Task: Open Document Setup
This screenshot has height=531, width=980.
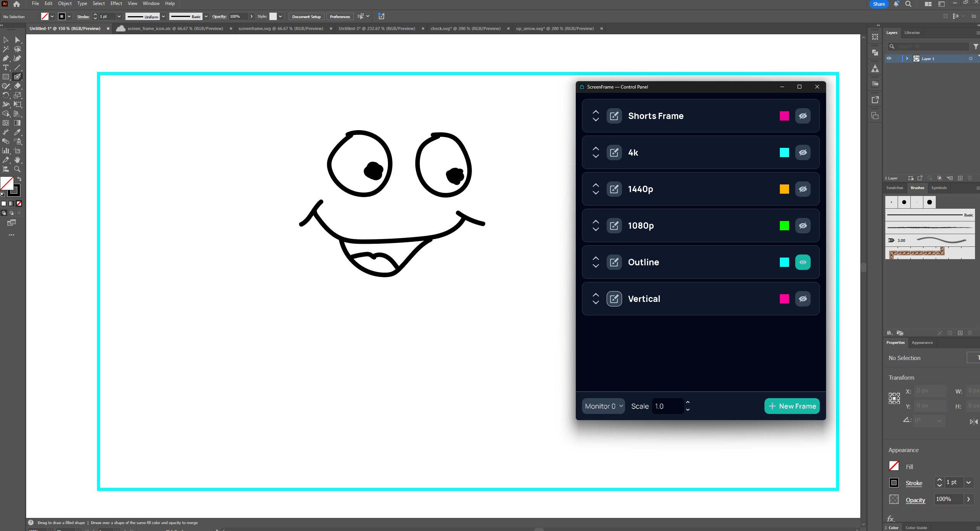Action: pos(306,17)
